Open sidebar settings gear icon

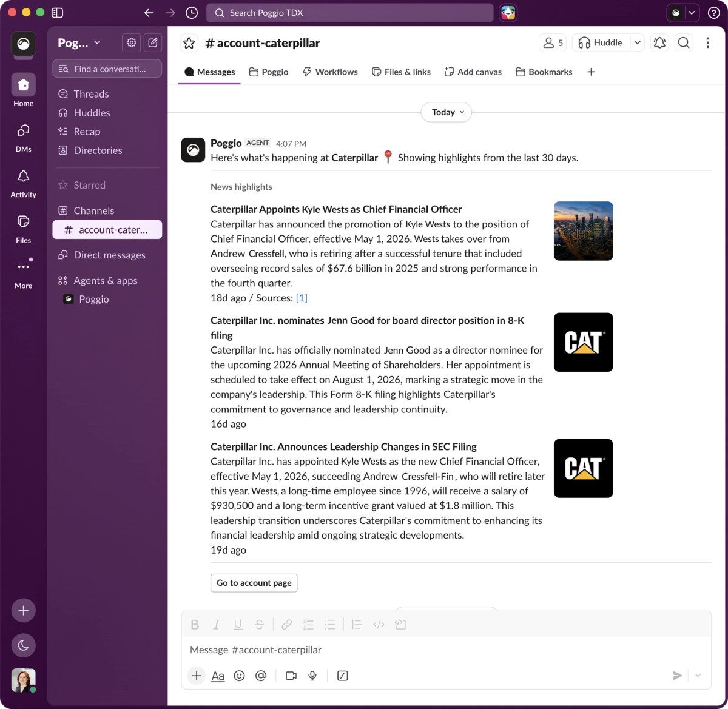131,42
